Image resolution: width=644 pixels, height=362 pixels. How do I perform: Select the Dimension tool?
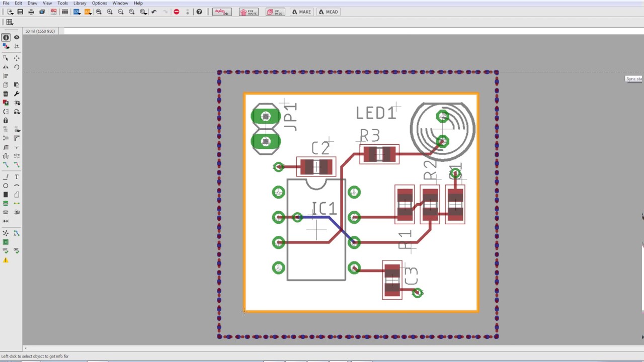click(6, 221)
